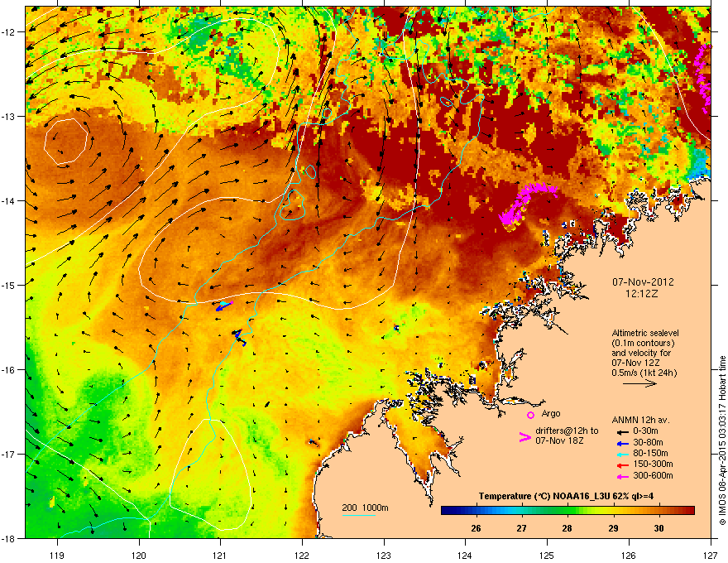Click the small closed white contour near 119E 13S
Viewport: 728px width, 563px height.
tap(66, 142)
